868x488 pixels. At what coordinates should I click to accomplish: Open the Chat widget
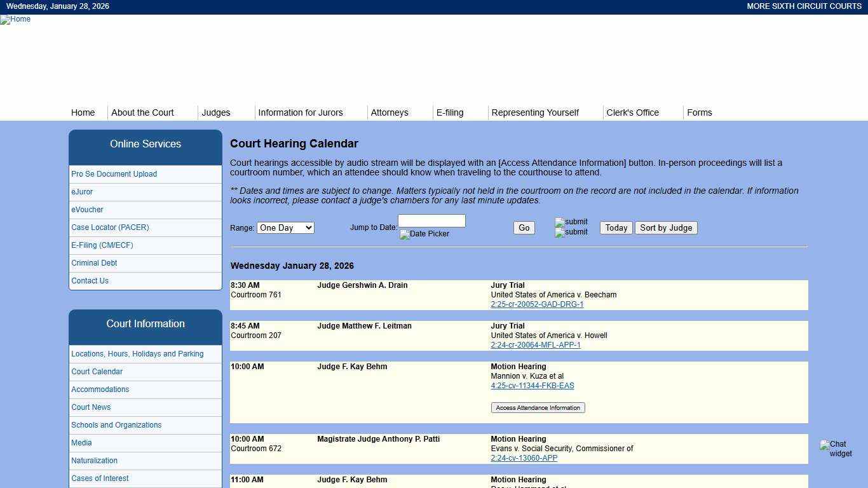tap(837, 449)
